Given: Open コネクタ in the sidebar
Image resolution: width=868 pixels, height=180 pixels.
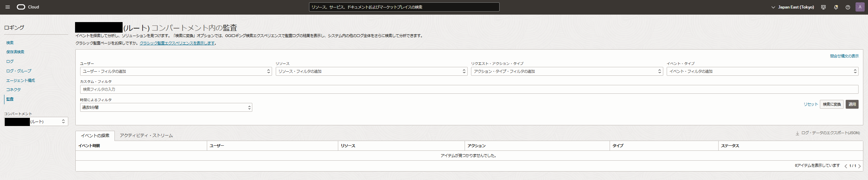Looking at the screenshot, I should (13, 90).
